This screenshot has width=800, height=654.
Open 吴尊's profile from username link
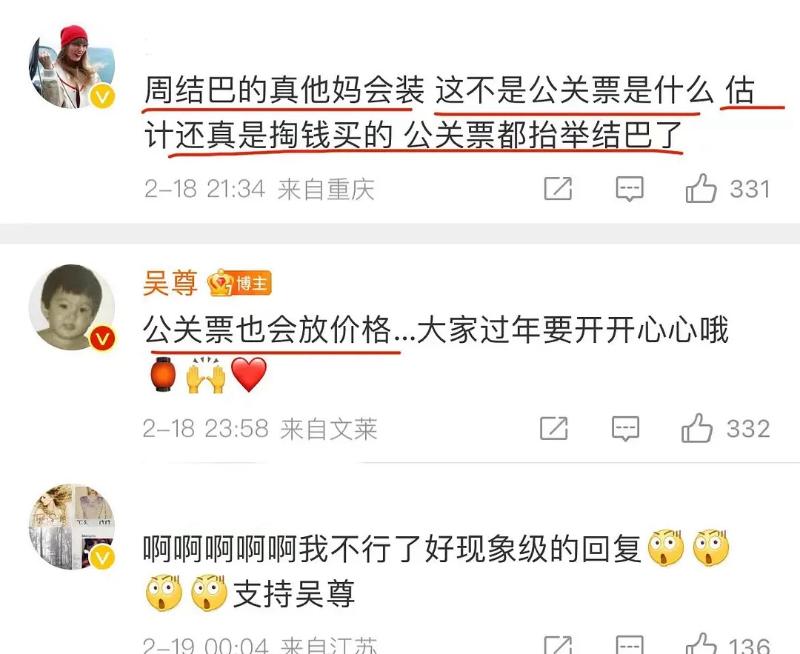170,283
